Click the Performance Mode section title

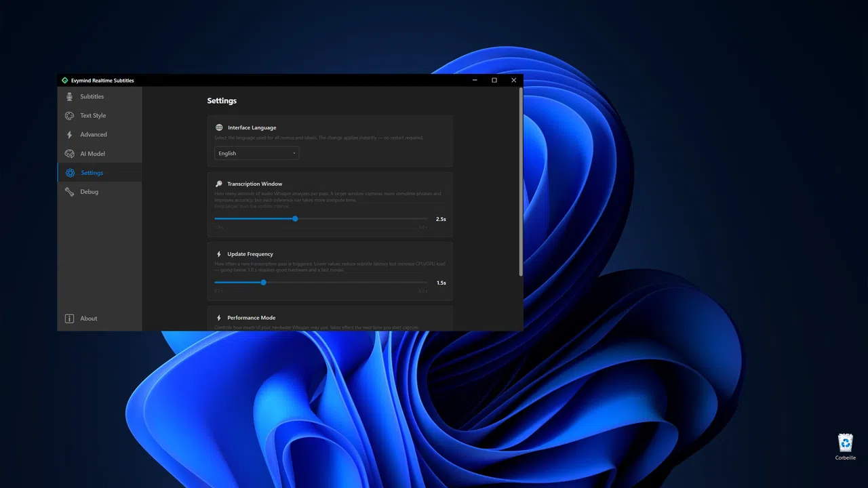251,318
